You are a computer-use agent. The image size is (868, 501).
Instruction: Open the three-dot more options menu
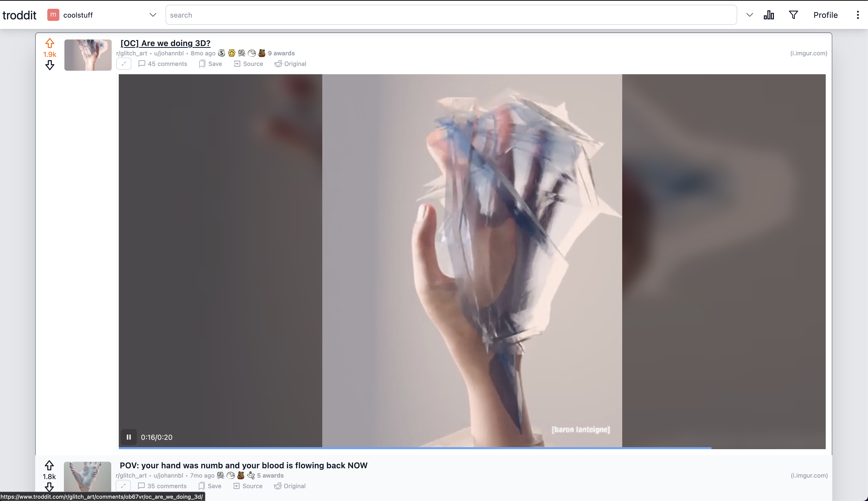click(858, 15)
